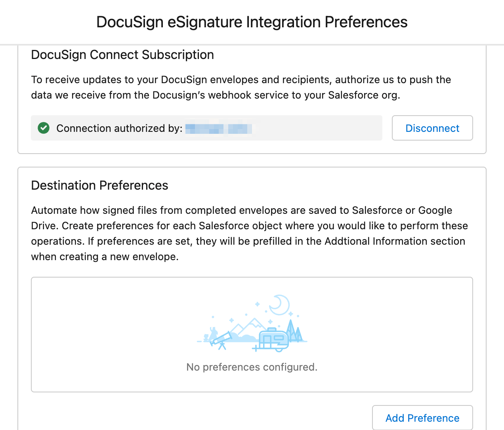The image size is (504, 430).
Task: Click the empty preferences list box
Action: [252, 335]
